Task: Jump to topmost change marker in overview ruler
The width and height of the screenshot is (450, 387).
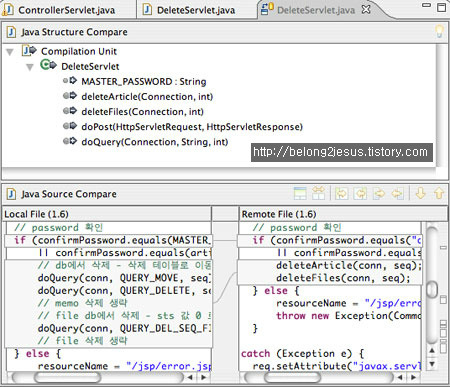Action: coord(443,248)
